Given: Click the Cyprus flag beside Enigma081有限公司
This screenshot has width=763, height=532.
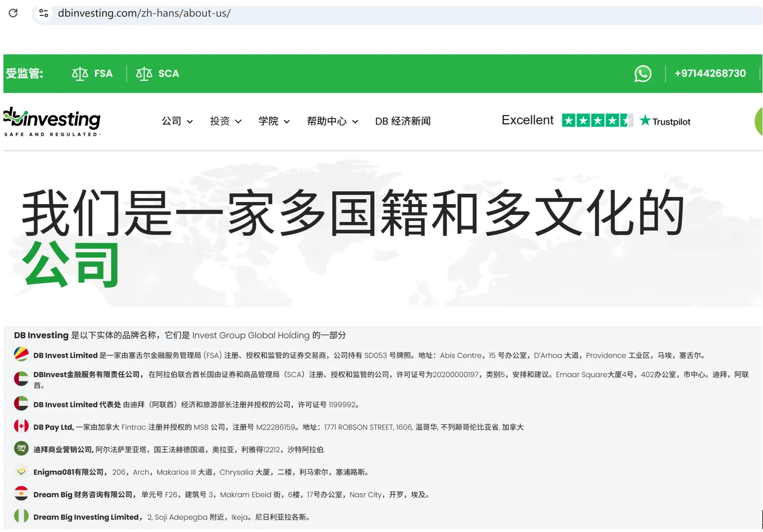Looking at the screenshot, I should click(x=21, y=471).
